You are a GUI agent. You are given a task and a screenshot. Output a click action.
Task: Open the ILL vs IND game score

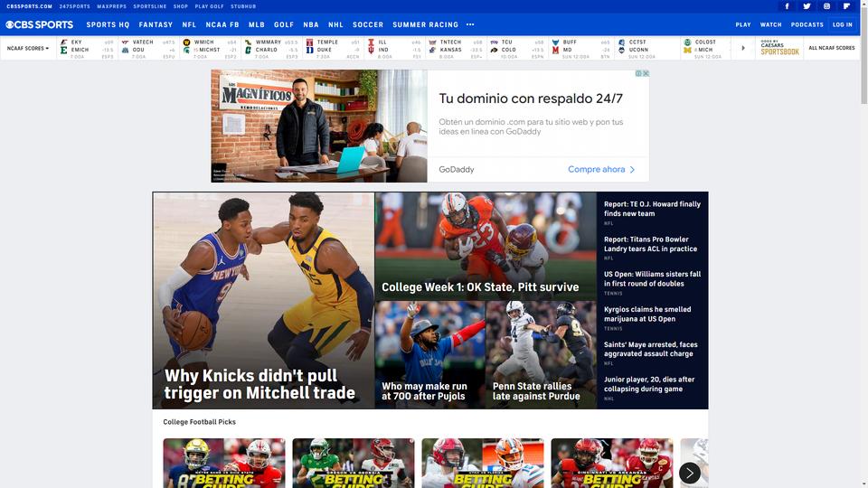[394, 49]
